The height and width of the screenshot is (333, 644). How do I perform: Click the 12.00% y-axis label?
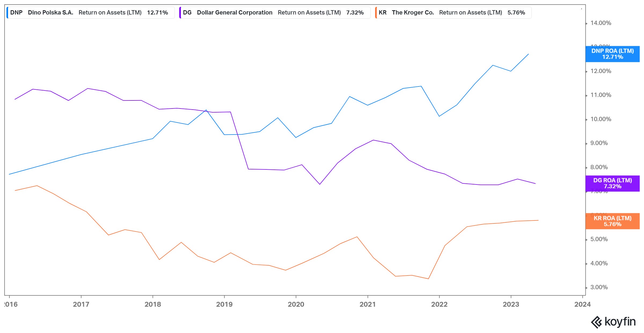tap(601, 71)
